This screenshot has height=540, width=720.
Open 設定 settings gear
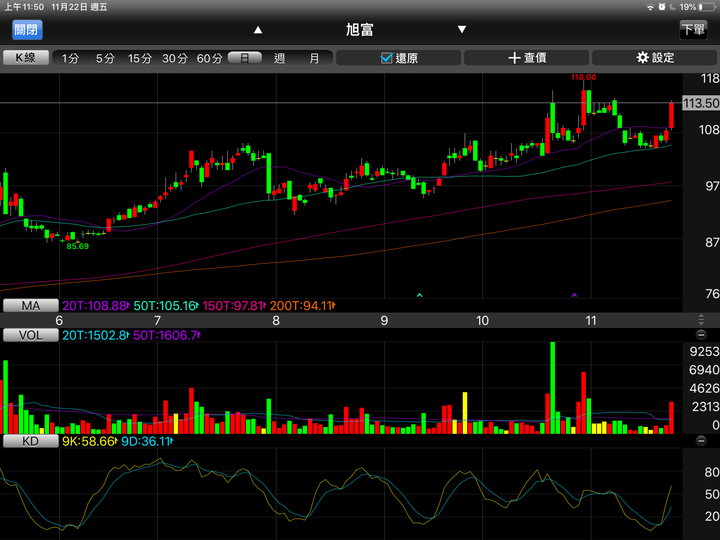(655, 58)
